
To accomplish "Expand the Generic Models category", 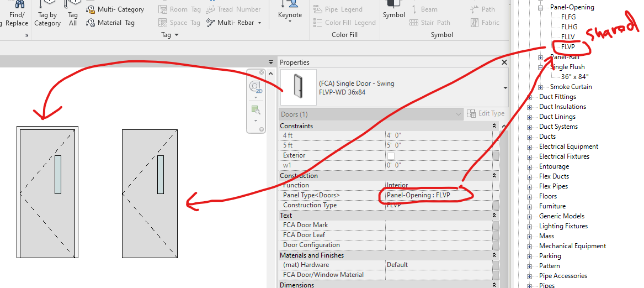I will pos(530,216).
